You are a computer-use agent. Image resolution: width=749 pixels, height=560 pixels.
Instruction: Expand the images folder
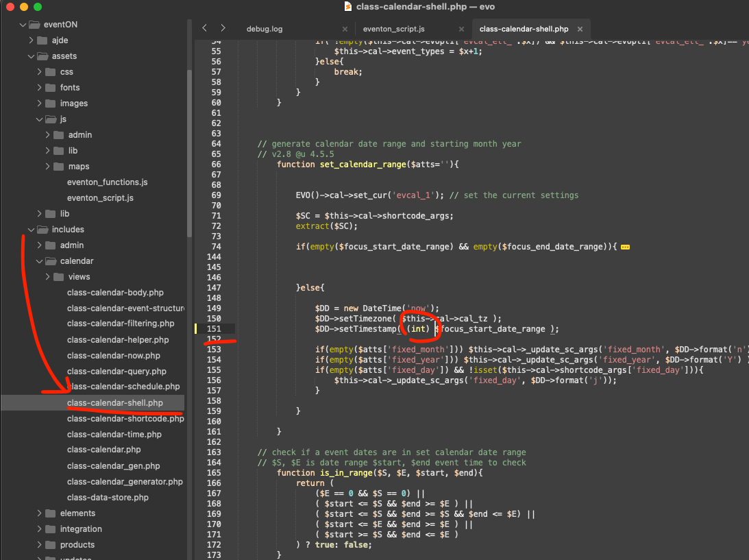pyautogui.click(x=39, y=104)
